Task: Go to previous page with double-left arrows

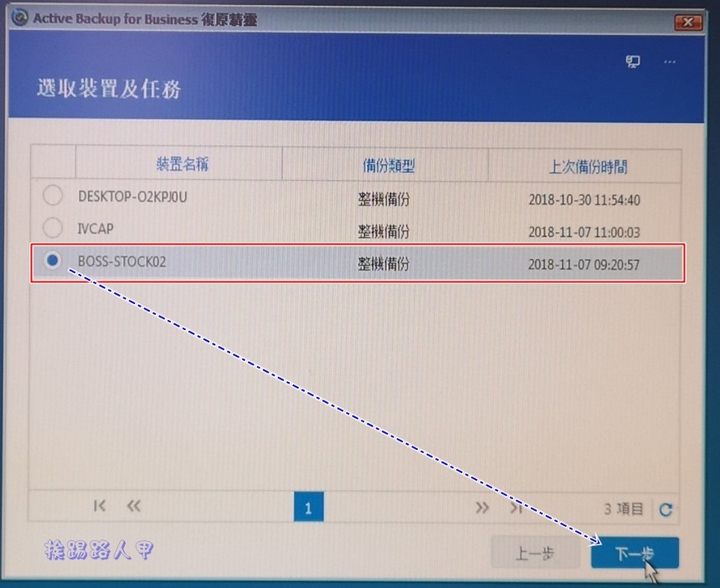Action: [x=134, y=506]
